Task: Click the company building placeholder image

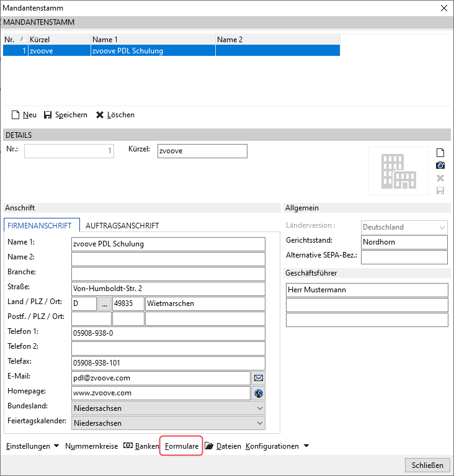Action: click(398, 171)
